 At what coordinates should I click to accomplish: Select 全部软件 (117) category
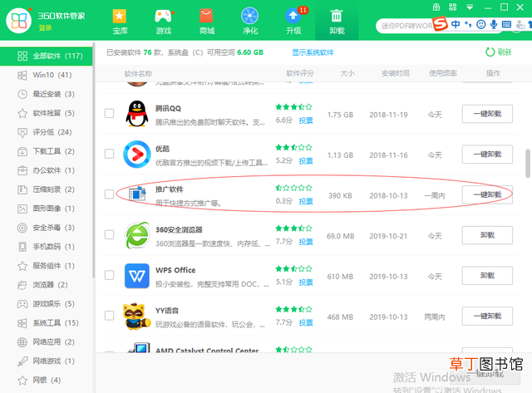tap(47, 56)
